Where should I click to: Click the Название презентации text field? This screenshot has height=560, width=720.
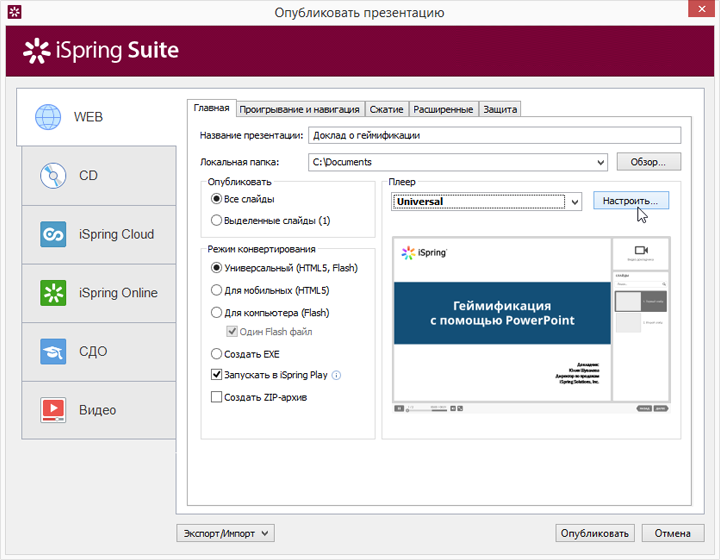(495, 135)
